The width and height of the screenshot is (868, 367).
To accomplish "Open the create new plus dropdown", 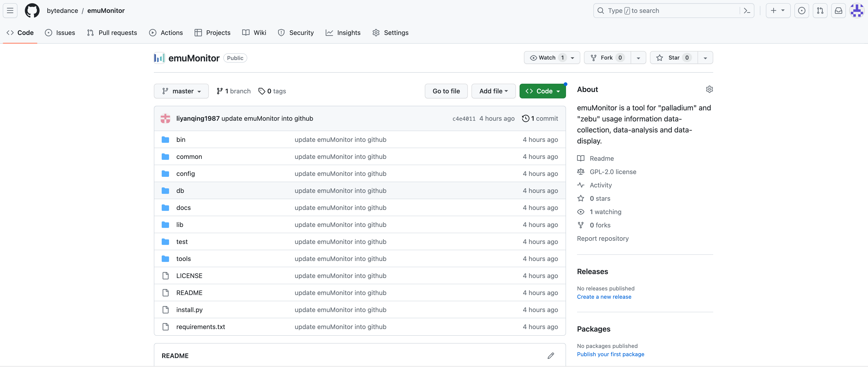I will 778,10.
